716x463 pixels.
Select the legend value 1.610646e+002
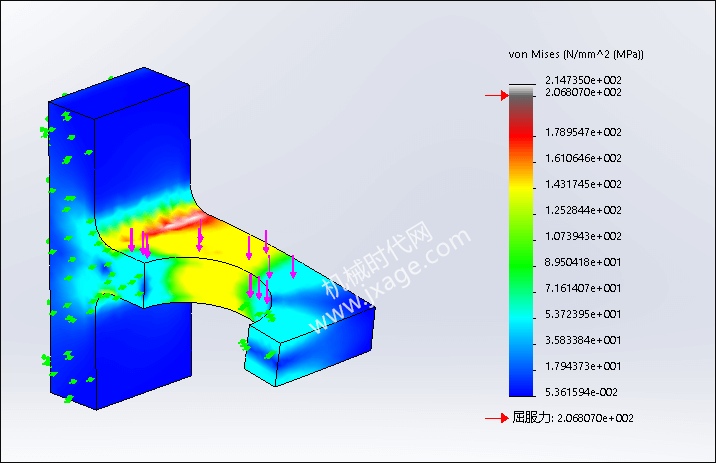[583, 158]
